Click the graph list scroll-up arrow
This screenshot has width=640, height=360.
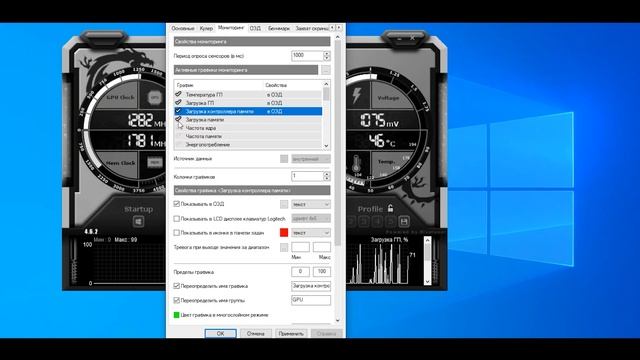pyautogui.click(x=326, y=84)
